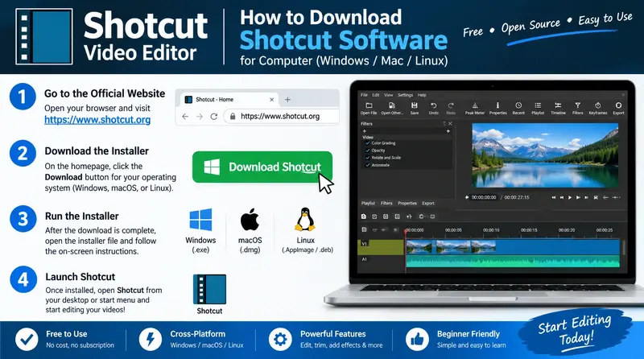
Task: Undock the Filters panel using the float icon
Action: coord(444,124)
